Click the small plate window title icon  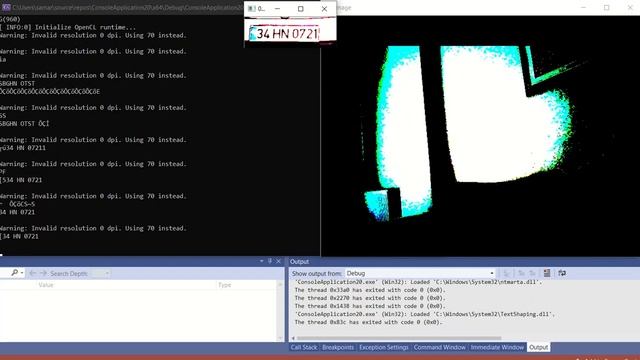click(x=251, y=9)
